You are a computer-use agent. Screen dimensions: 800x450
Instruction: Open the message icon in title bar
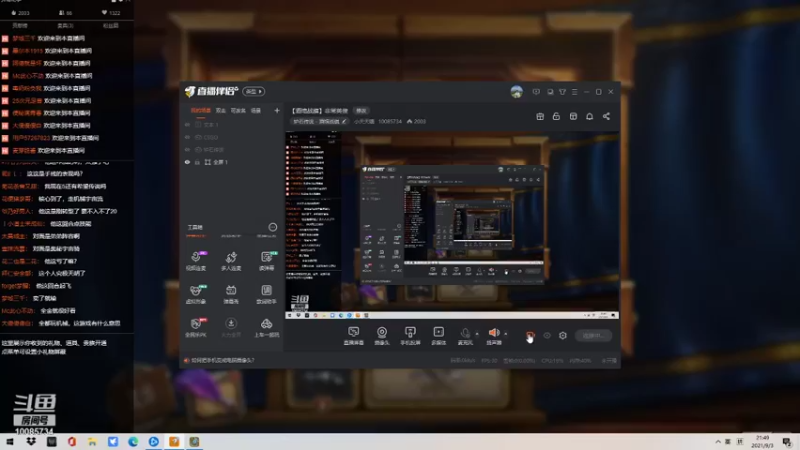(536, 92)
